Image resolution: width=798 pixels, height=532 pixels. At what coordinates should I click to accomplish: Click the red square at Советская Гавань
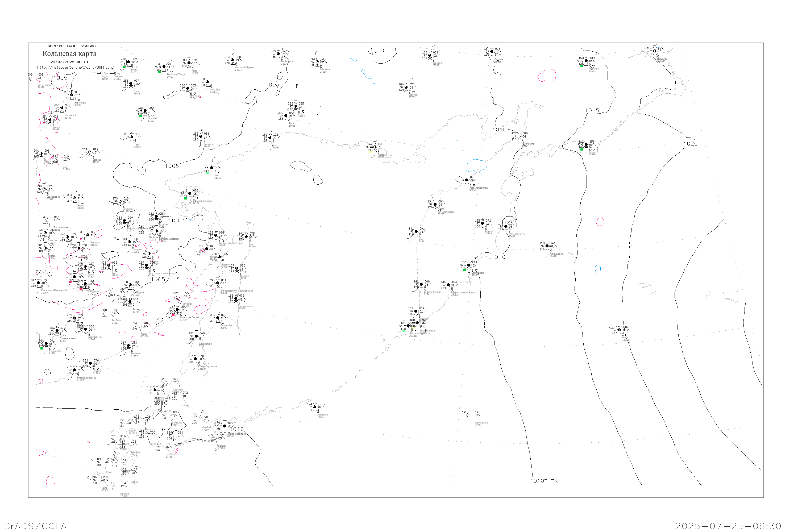click(x=173, y=315)
